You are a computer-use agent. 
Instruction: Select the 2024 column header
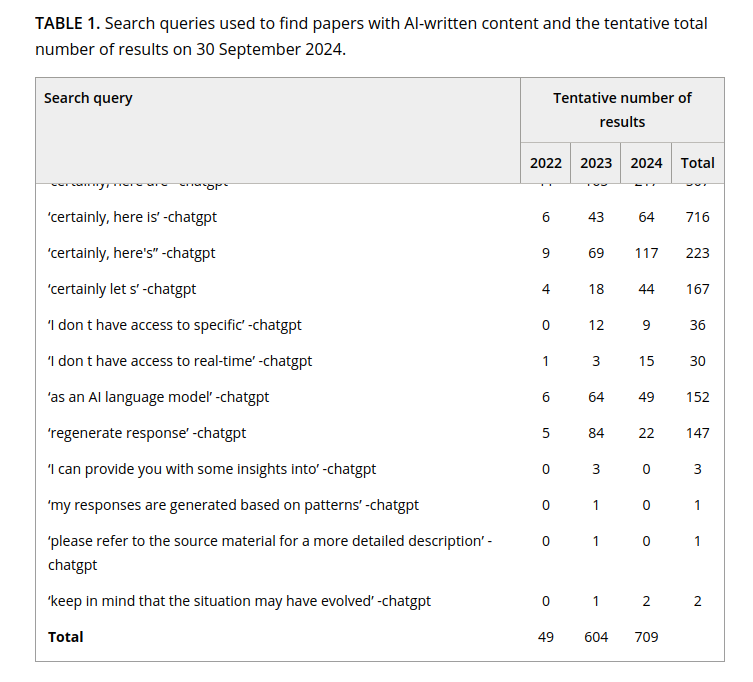(x=646, y=163)
